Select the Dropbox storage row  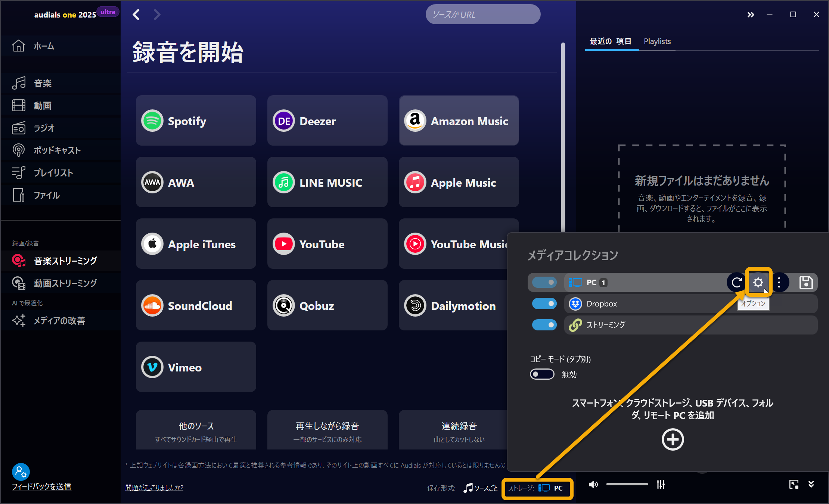[690, 304]
